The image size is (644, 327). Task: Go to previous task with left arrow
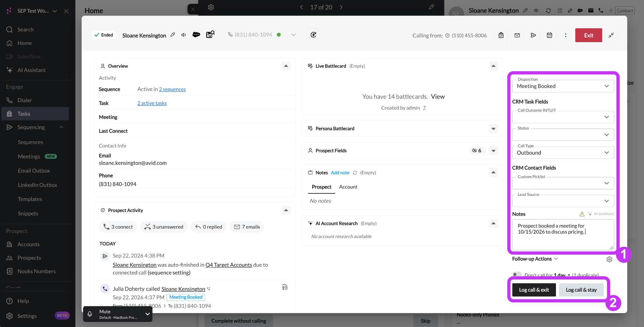301,7
